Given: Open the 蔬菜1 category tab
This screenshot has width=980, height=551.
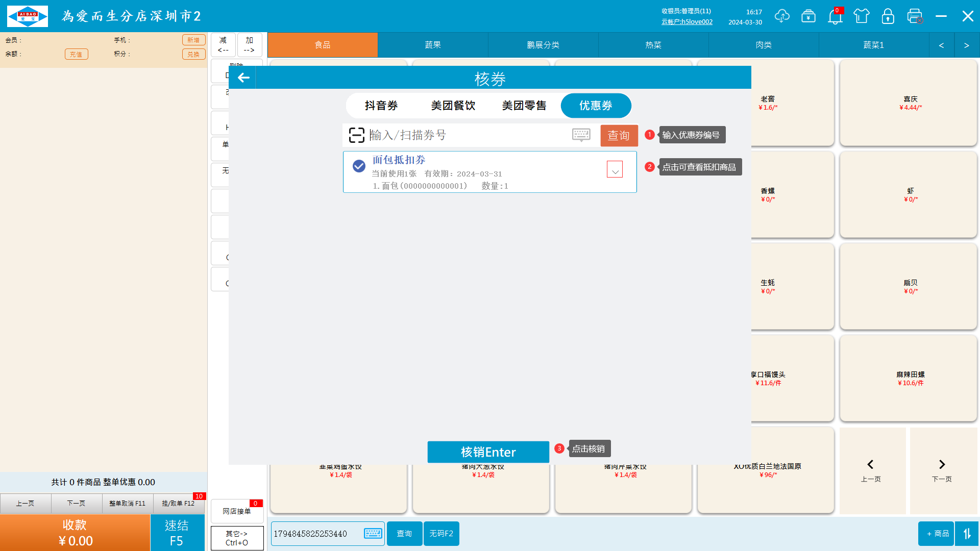Looking at the screenshot, I should click(874, 45).
